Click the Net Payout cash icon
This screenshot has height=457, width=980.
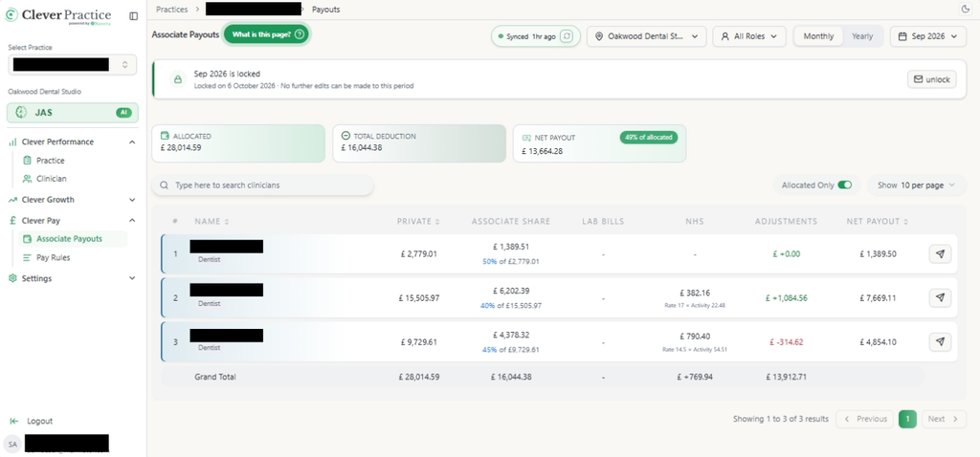526,137
